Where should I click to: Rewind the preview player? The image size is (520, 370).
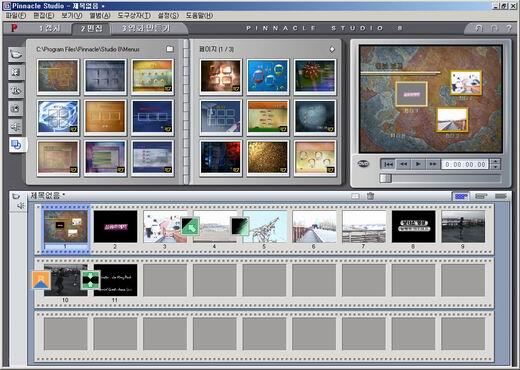403,164
